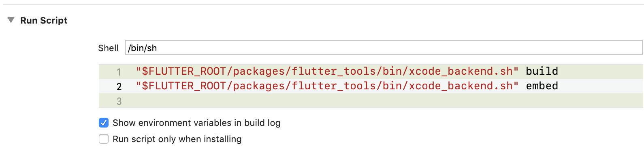Uncheck Show environment variables in build log
This screenshot has width=644, height=147.
pyautogui.click(x=104, y=123)
